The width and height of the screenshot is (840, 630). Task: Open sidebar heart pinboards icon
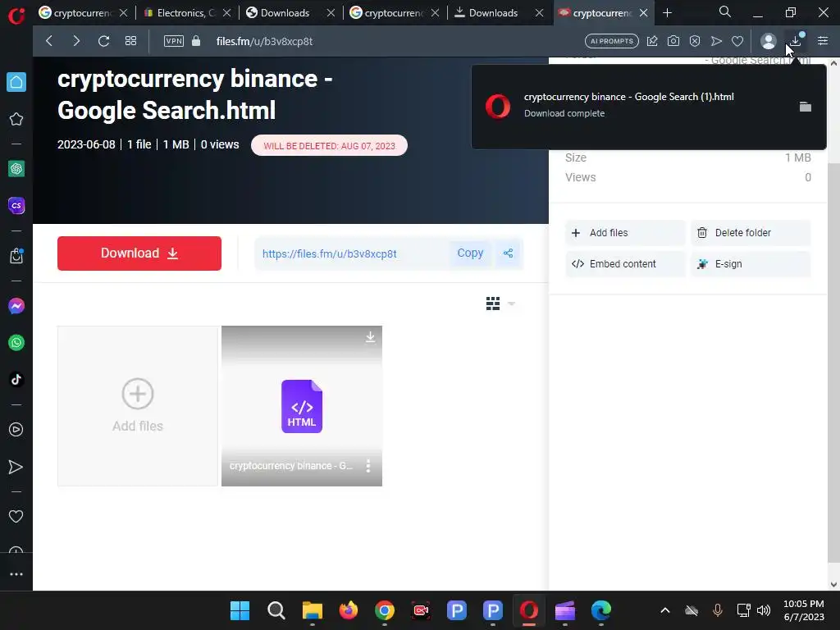pyautogui.click(x=16, y=517)
